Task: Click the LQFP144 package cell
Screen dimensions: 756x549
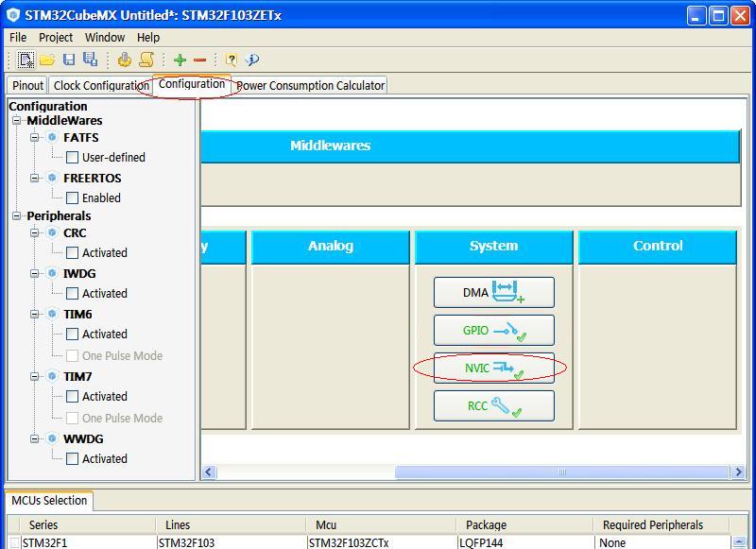Action: 524,542
